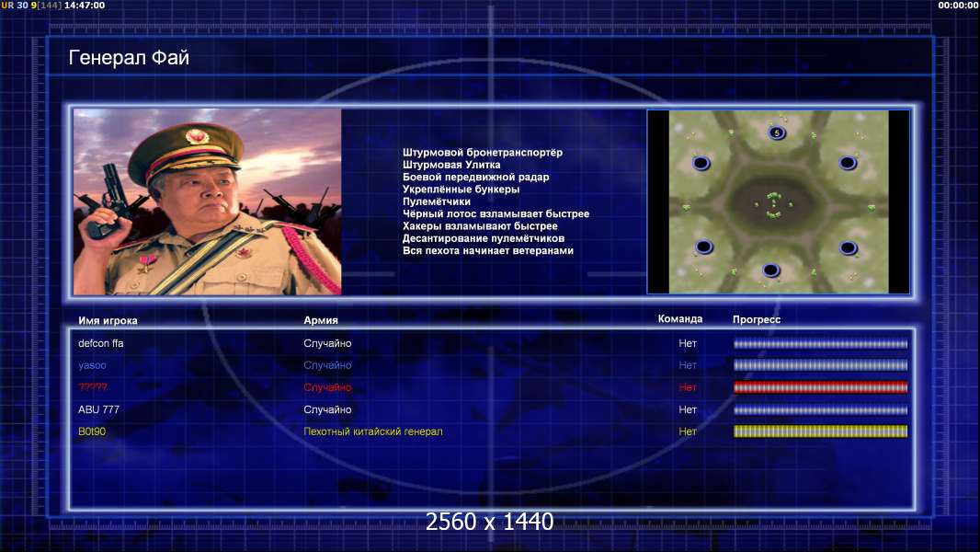Click 'Нет' team in ABU 777 row
Image resolution: width=980 pixels, height=552 pixels.
[x=688, y=409]
